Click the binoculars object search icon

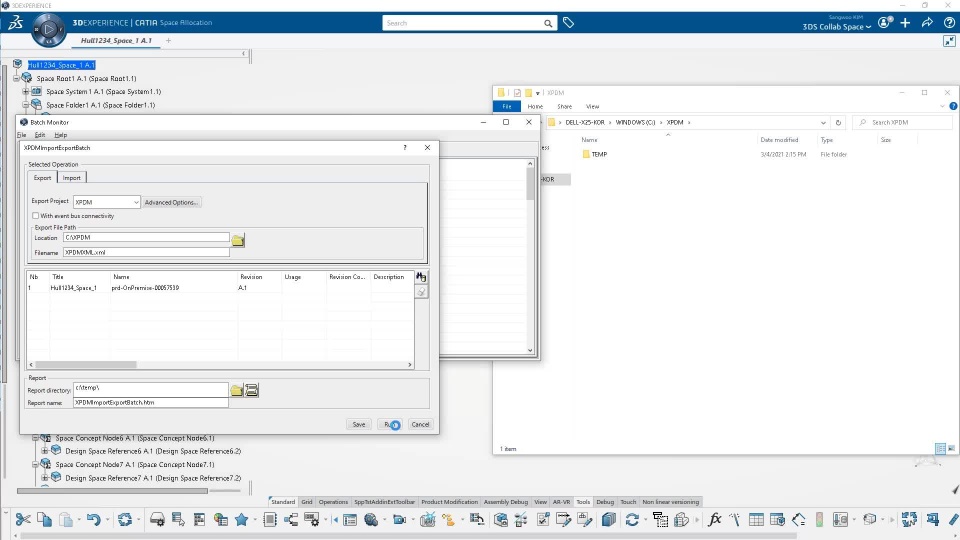pos(421,277)
